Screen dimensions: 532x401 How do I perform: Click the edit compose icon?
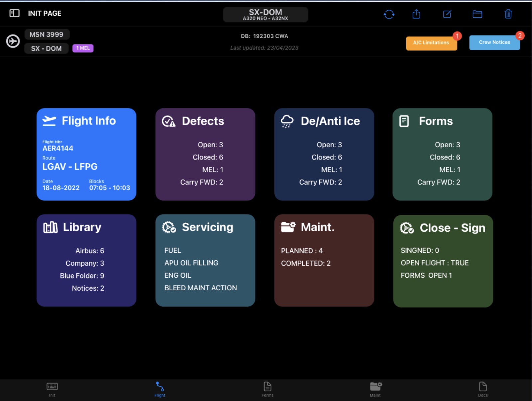tap(447, 14)
